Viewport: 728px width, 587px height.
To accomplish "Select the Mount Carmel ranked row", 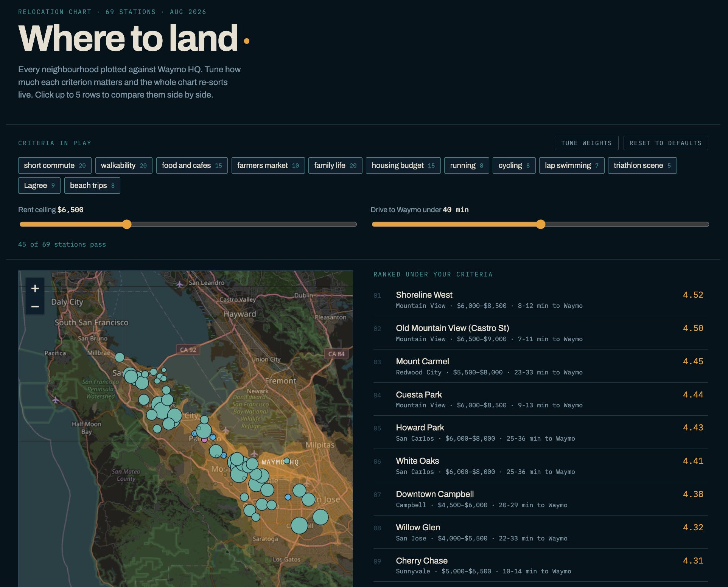I will 541,366.
